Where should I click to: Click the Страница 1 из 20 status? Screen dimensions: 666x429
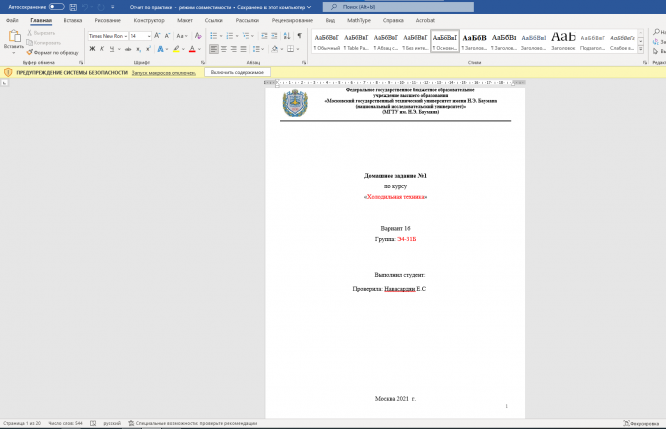point(22,423)
